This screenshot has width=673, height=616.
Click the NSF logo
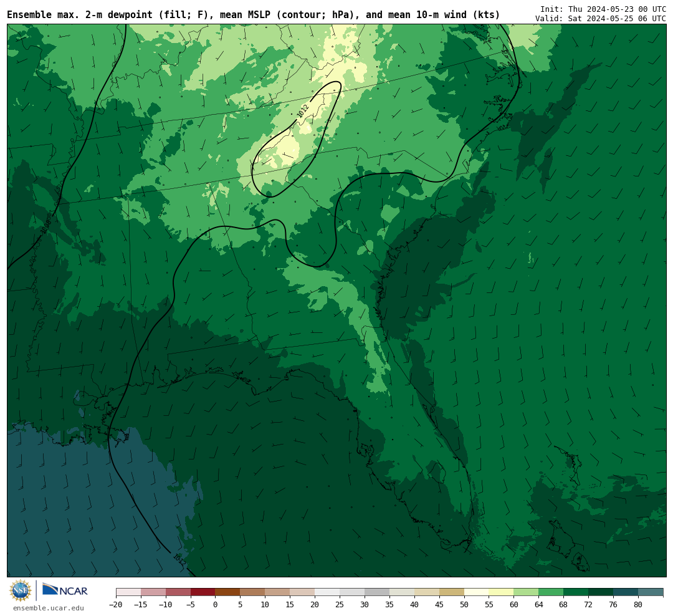[x=21, y=590]
